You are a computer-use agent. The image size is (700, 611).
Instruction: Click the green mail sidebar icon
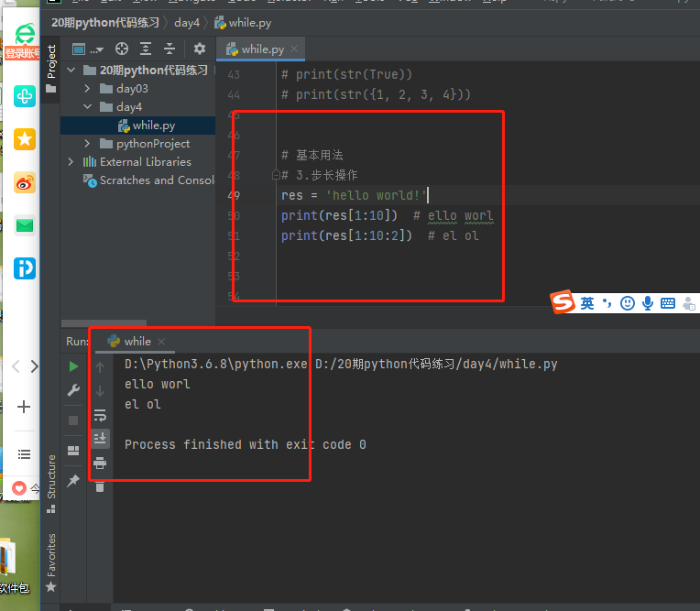point(25,225)
